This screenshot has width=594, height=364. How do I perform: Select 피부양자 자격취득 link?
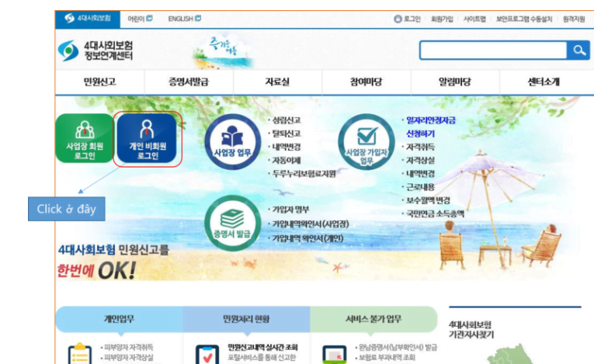click(x=129, y=348)
